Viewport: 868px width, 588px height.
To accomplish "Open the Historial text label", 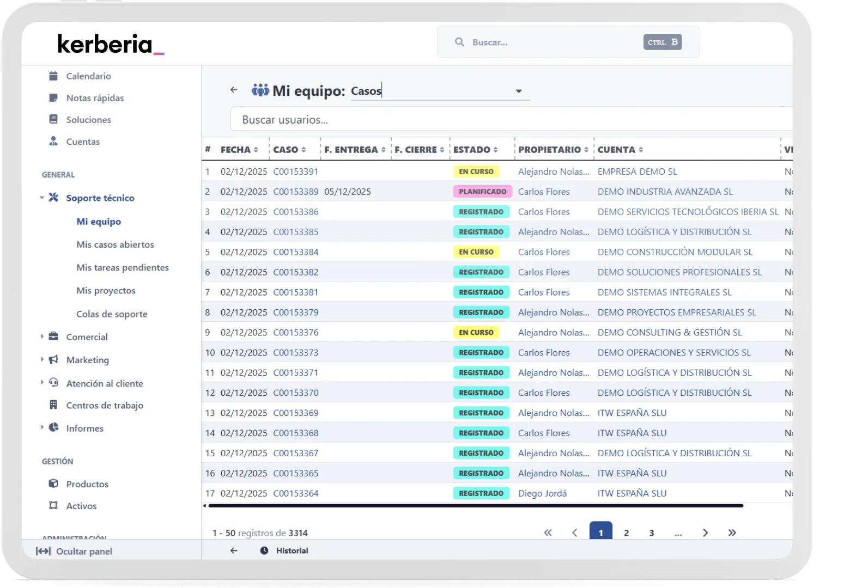I will pos(292,550).
